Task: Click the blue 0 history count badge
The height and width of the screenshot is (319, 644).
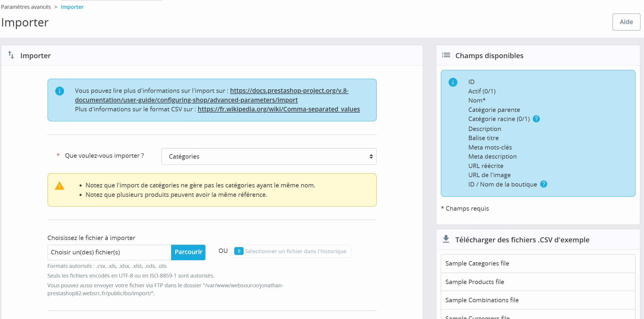Action: pos(239,251)
